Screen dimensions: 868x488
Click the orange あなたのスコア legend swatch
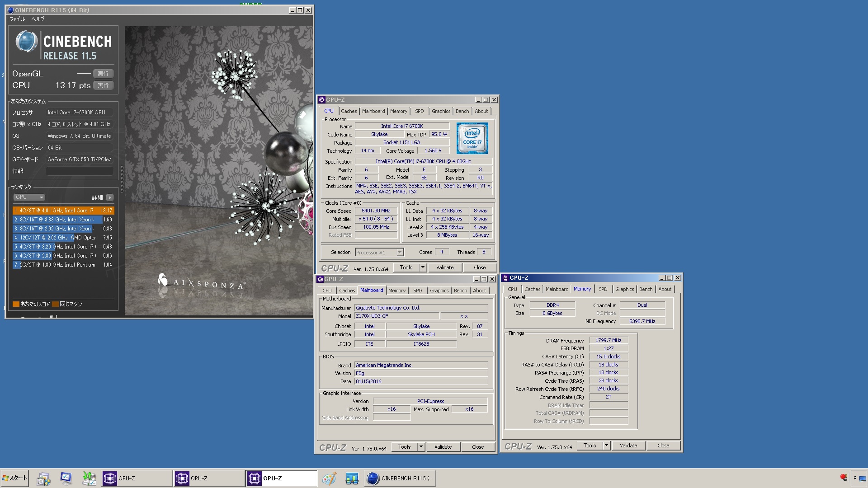click(x=16, y=304)
